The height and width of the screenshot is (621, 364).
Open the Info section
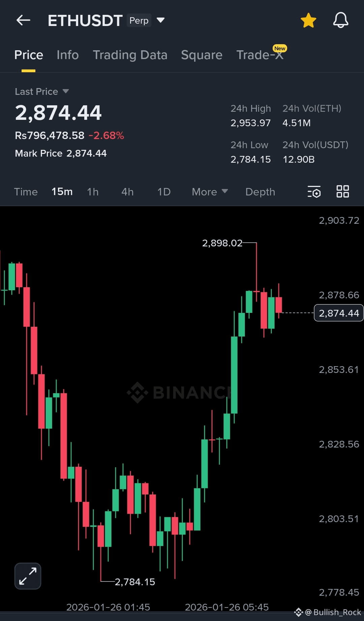tap(67, 55)
